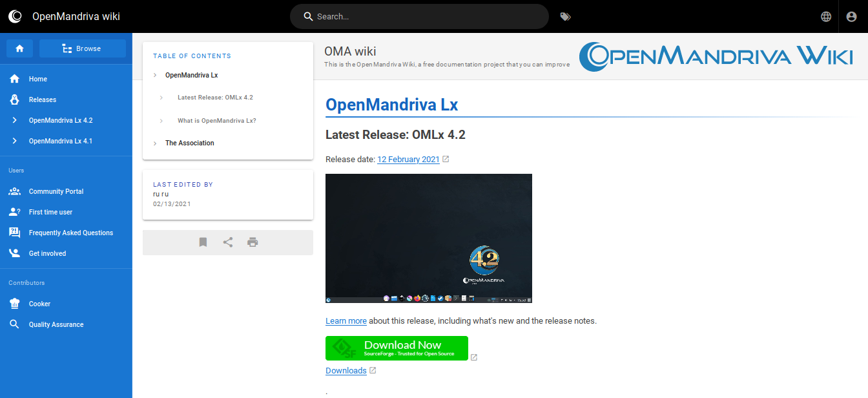Click chevron beside The Association entry

pyautogui.click(x=155, y=143)
